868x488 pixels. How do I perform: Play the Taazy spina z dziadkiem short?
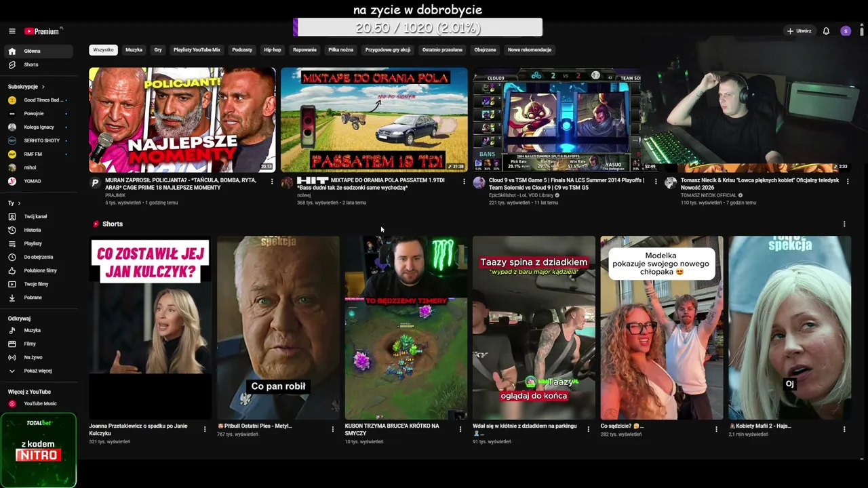click(534, 327)
